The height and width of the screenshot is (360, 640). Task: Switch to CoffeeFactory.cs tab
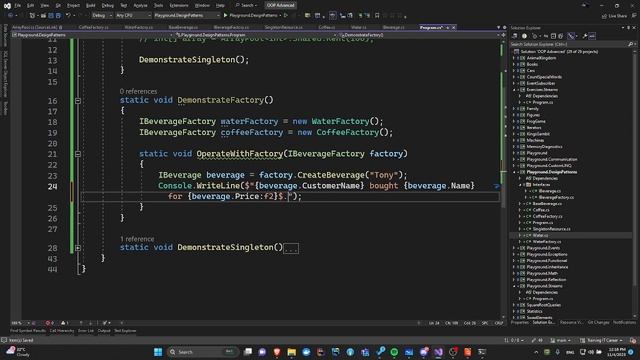click(x=93, y=27)
